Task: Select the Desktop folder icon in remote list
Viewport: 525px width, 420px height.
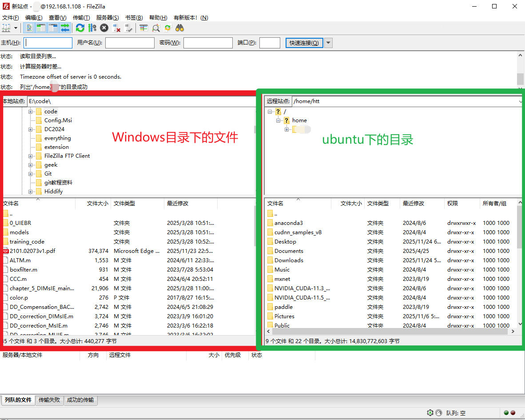Action: (270, 242)
